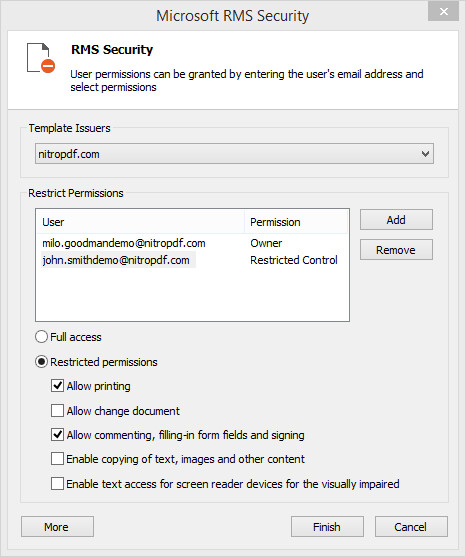Expand the Template Issuers dropdown arrow
The image size is (466, 557).
pos(425,154)
